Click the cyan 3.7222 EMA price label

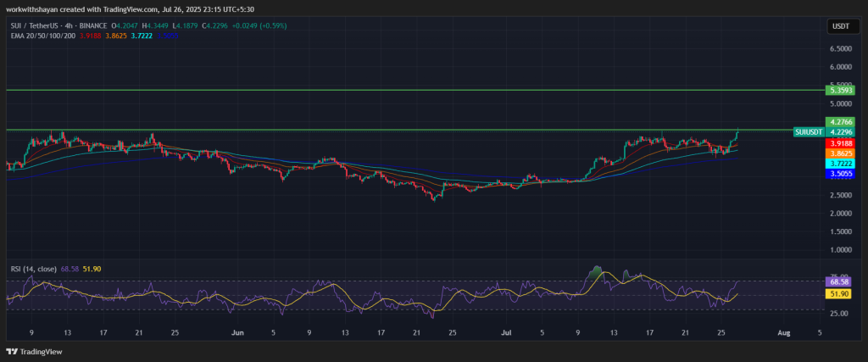(842, 163)
